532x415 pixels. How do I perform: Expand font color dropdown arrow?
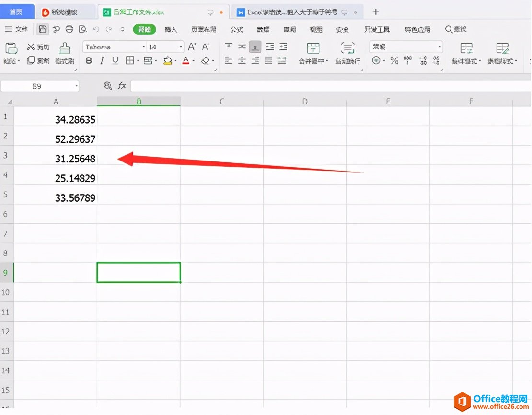(194, 61)
